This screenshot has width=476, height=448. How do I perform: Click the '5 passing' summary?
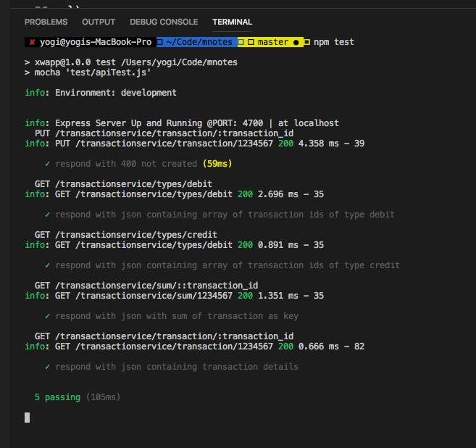[57, 397]
